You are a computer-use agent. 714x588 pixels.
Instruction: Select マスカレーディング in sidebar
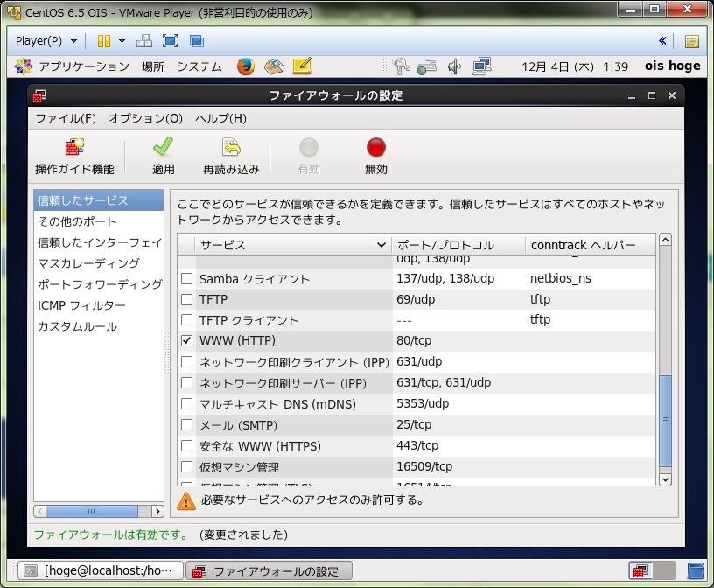(99, 263)
